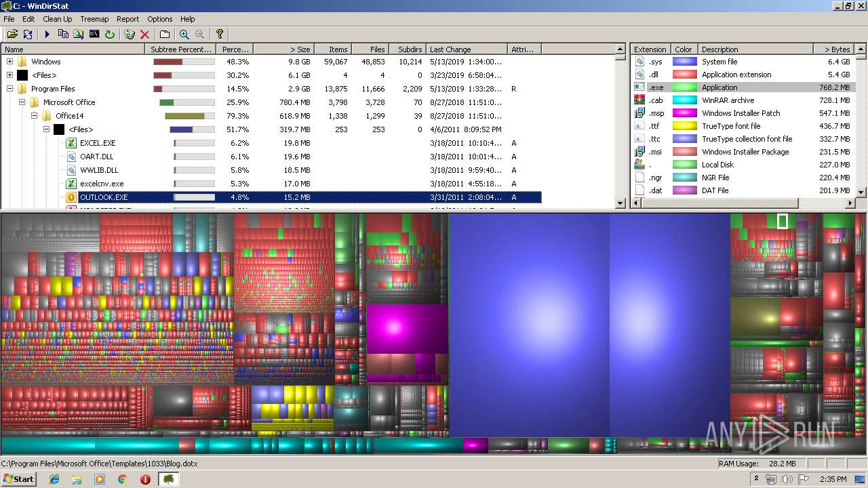Viewport: 868px width, 488px height.
Task: Click the Command Prompt Here icon
Action: click(x=94, y=34)
